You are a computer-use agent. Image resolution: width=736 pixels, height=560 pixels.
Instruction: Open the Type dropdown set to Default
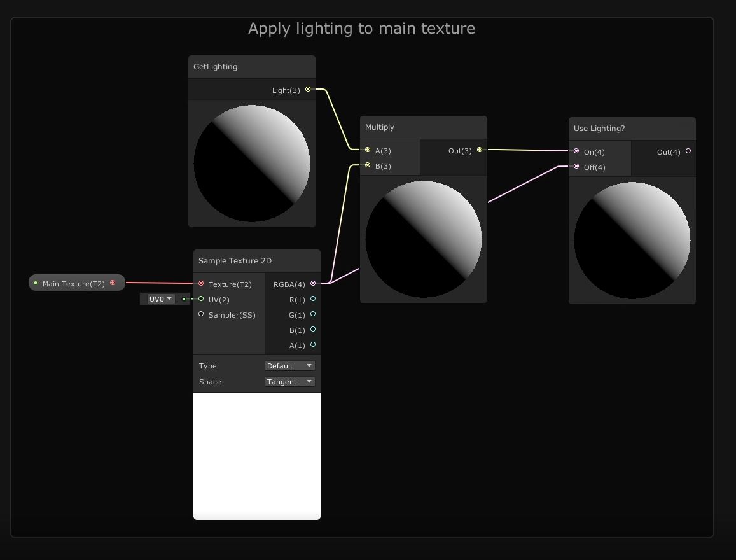289,366
